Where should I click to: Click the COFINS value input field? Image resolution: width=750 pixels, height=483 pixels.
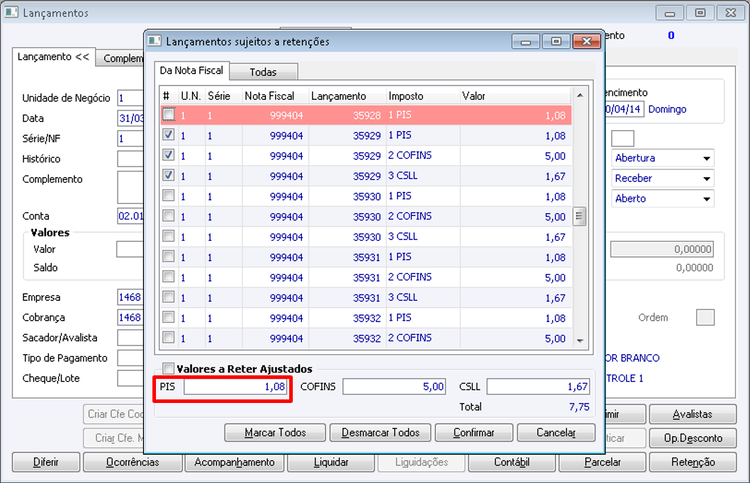point(394,386)
